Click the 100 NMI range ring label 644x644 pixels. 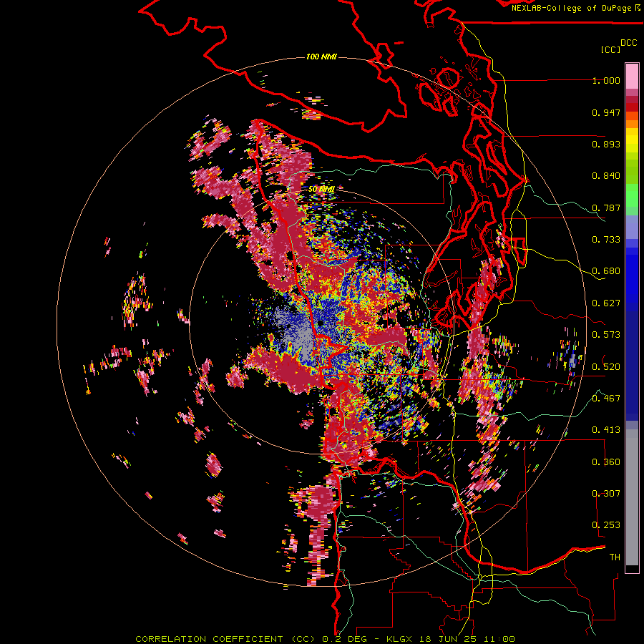tap(321, 57)
